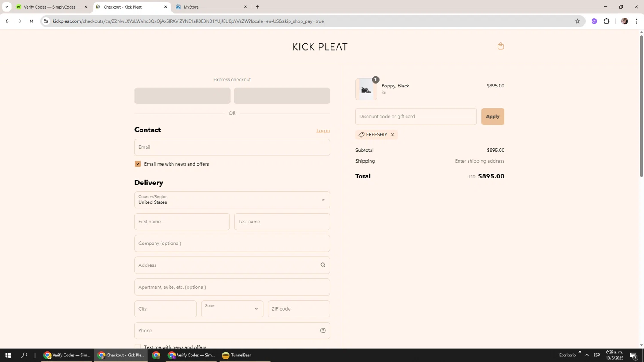This screenshot has height=362, width=644.
Task: Expand the State dropdown
Action: click(232, 309)
